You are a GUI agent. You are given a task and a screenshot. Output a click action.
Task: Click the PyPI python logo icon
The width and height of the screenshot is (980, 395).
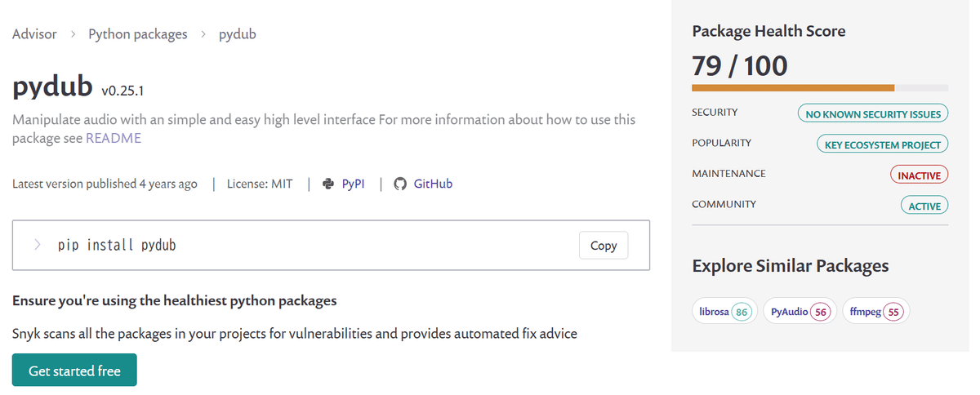328,184
